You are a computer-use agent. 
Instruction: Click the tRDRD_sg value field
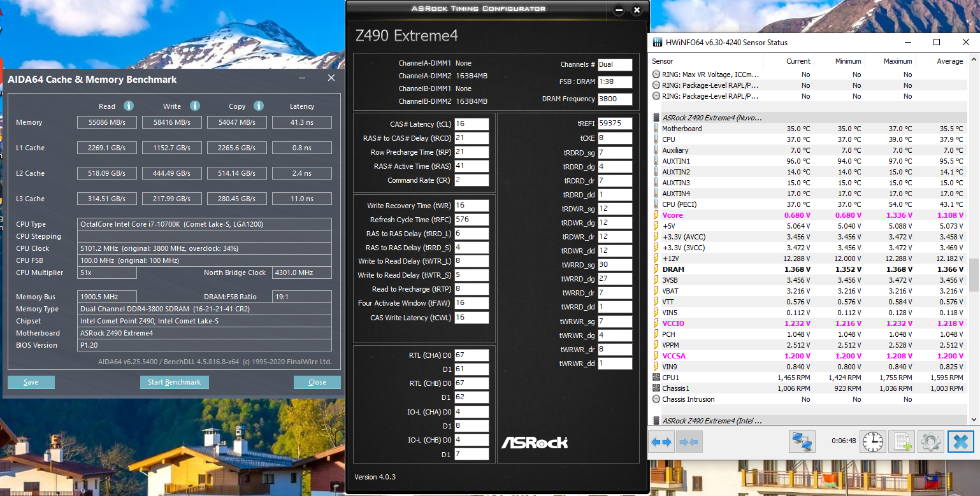pyautogui.click(x=615, y=153)
